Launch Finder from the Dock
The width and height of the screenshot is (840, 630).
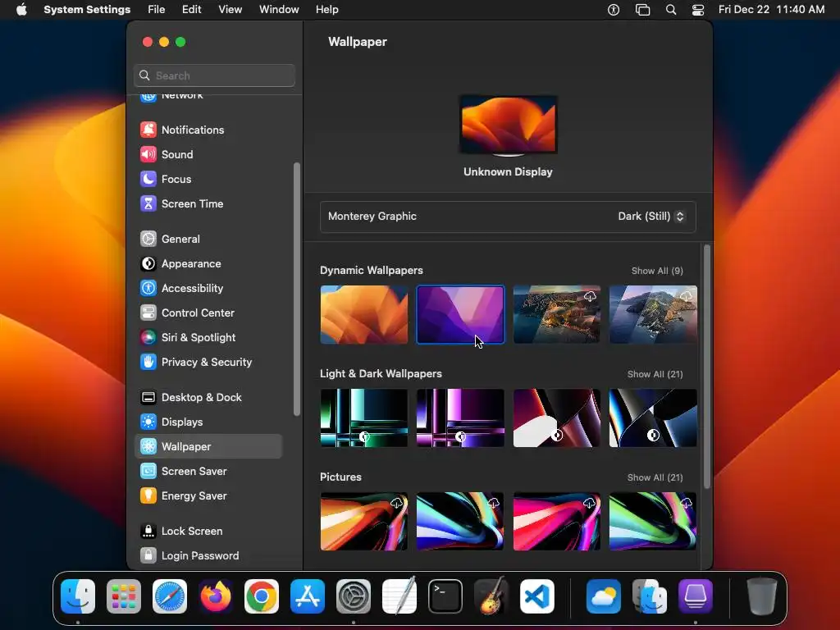click(x=78, y=596)
